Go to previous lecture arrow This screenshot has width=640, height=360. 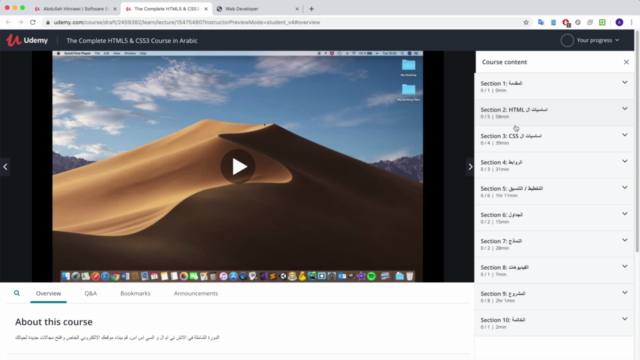[x=5, y=167]
